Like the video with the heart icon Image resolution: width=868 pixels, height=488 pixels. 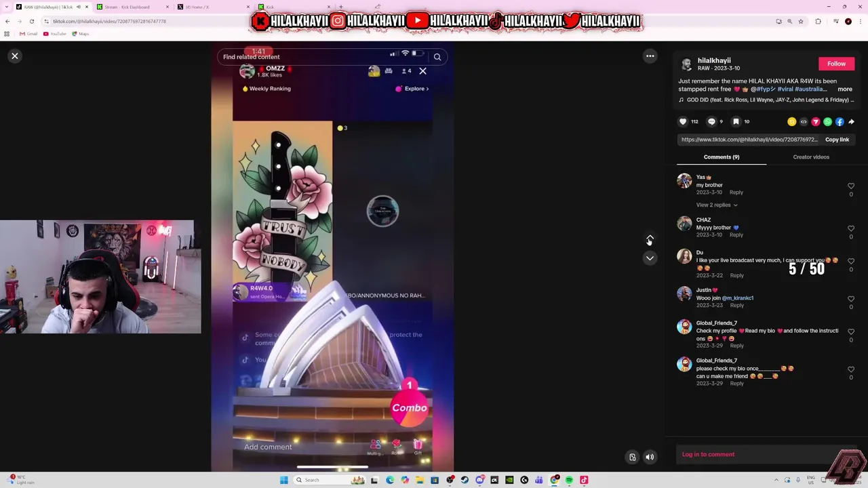[683, 122]
